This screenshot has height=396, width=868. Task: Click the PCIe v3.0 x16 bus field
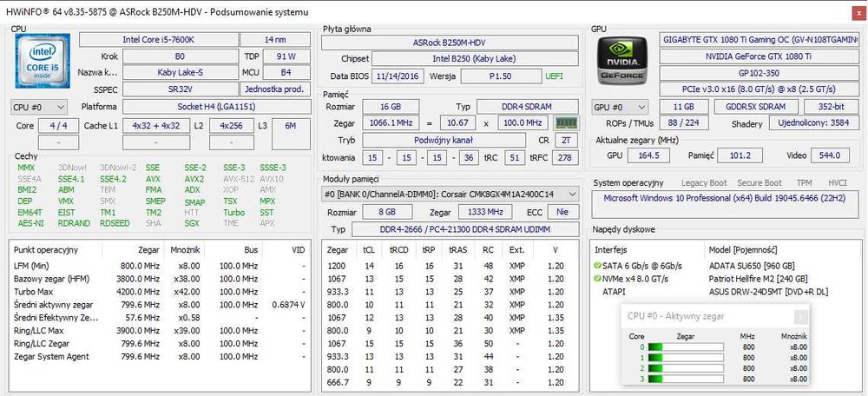[x=759, y=89]
